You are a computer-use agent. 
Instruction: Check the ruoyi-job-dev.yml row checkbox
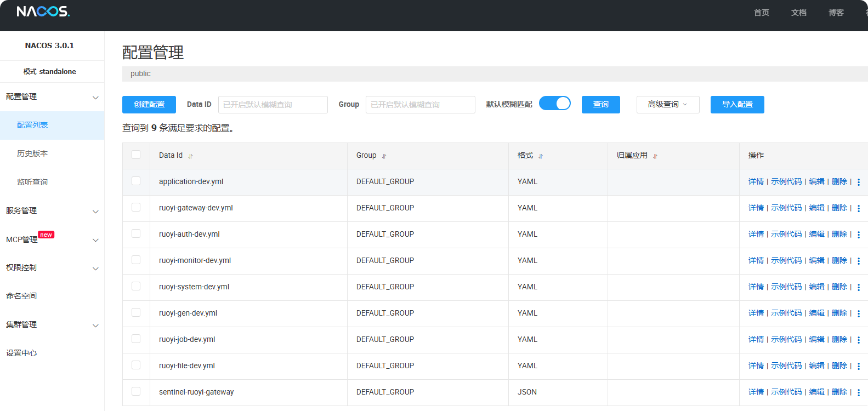(136, 339)
